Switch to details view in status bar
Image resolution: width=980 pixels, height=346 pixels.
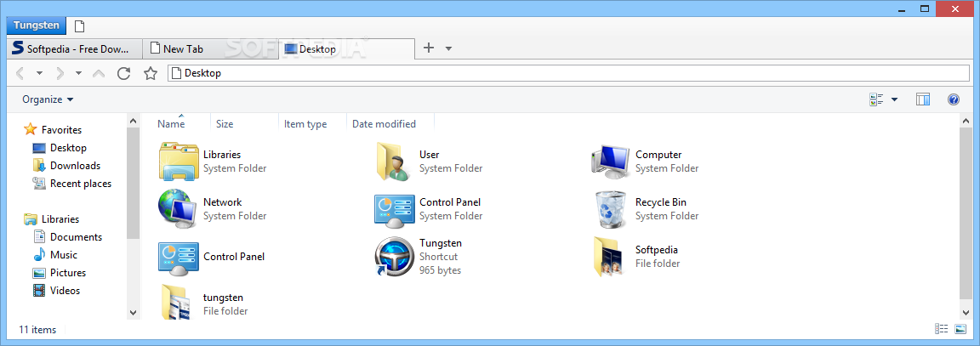click(x=941, y=328)
